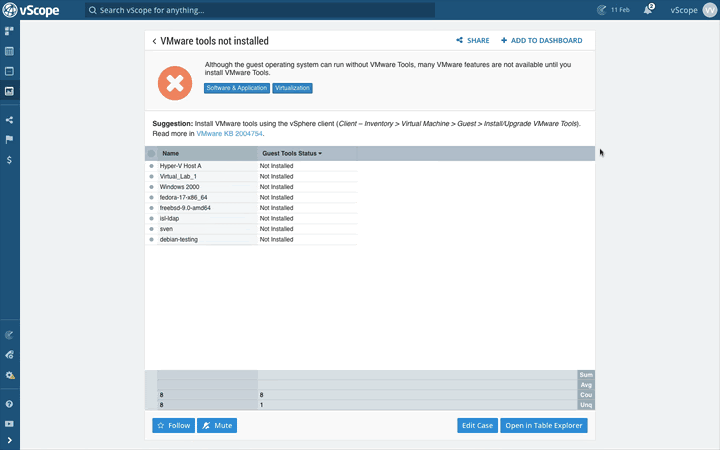Click the magnifier icon in the search bar
The image size is (720, 450).
(x=92, y=10)
